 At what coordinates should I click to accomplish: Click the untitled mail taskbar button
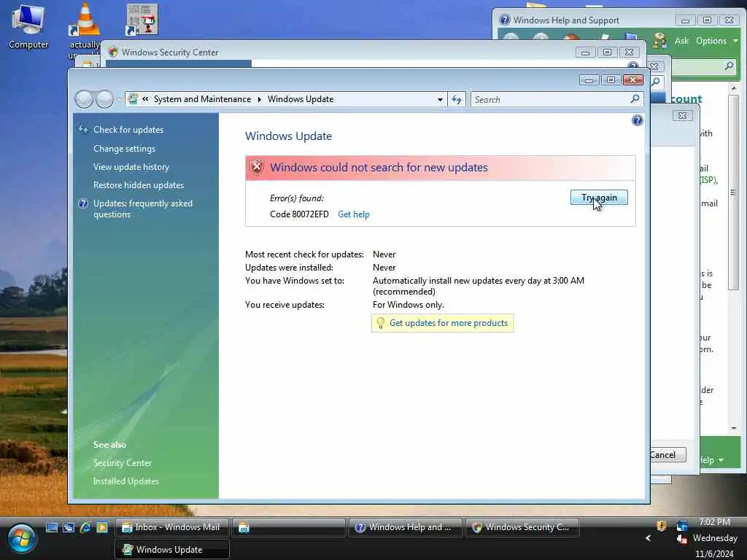[x=288, y=527]
